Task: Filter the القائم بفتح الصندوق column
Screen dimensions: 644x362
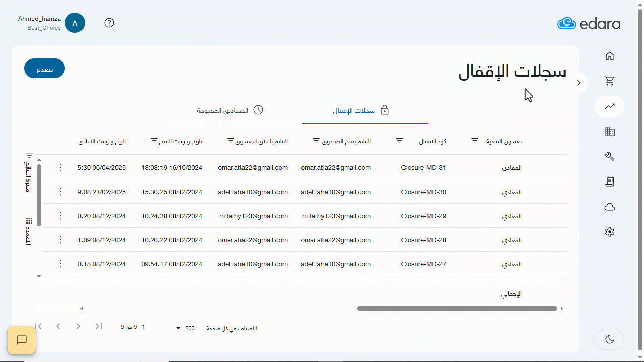Action: point(316,140)
